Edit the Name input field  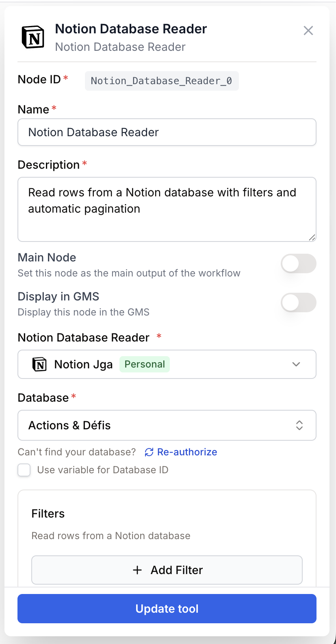(167, 132)
